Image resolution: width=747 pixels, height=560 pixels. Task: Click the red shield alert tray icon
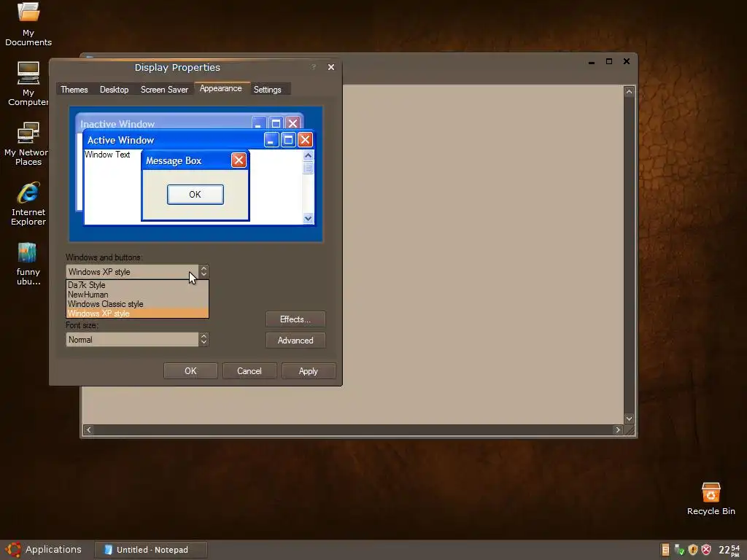pos(706,550)
